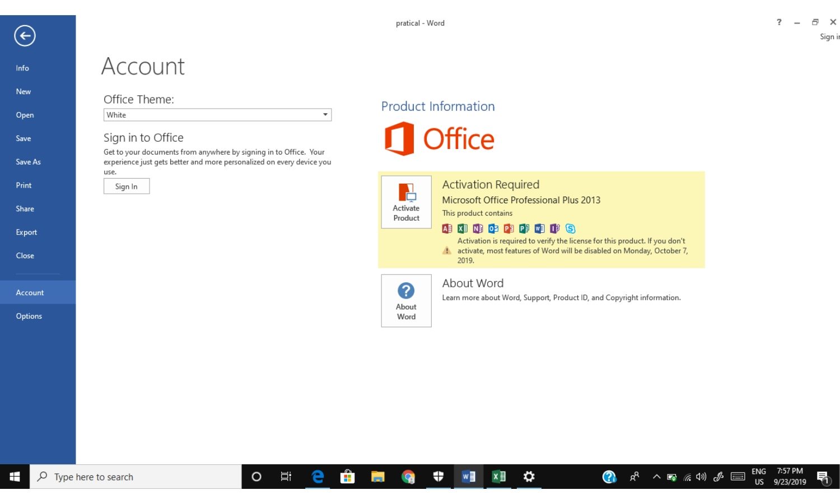The image size is (840, 504).
Task: Select Export in the backstage menu
Action: point(26,232)
